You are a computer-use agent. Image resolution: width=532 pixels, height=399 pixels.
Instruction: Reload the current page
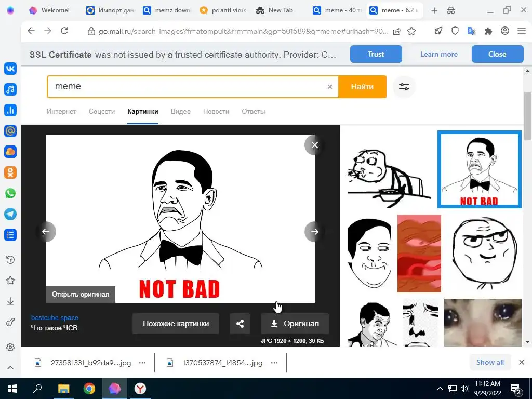click(64, 31)
